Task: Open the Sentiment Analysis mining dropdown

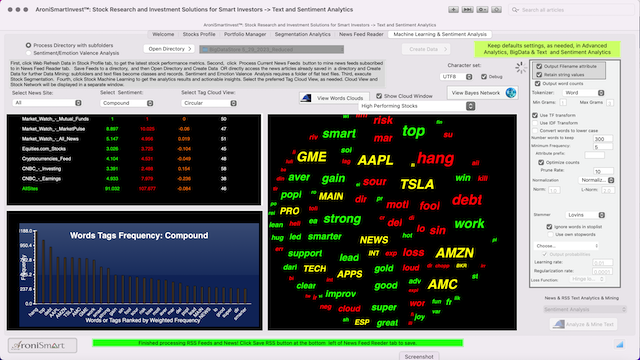Action: point(584,309)
